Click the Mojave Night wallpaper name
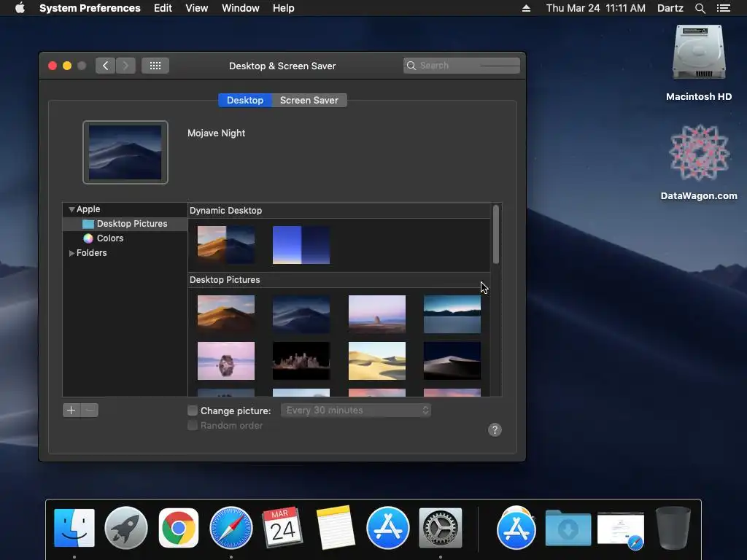747x560 pixels. (216, 133)
